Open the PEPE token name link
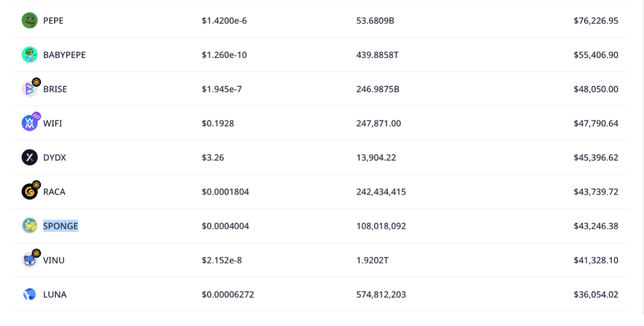This screenshot has height=326, width=644. pos(53,20)
